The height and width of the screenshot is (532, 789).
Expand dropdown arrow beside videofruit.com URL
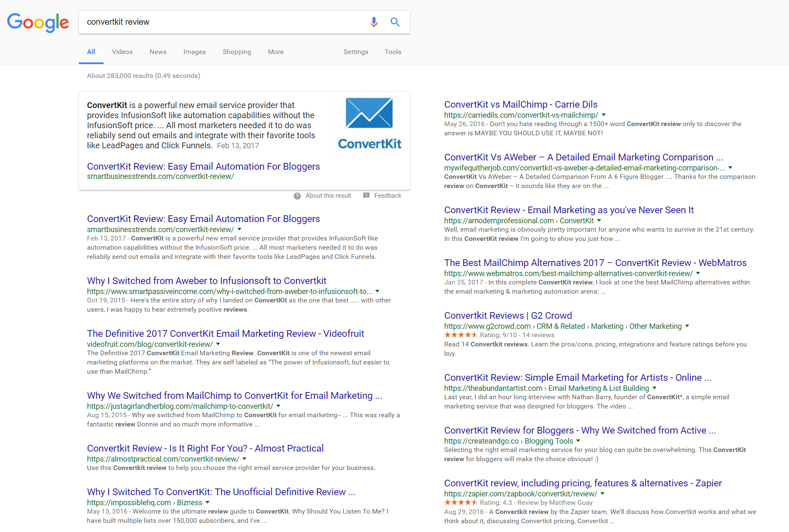click(218, 344)
